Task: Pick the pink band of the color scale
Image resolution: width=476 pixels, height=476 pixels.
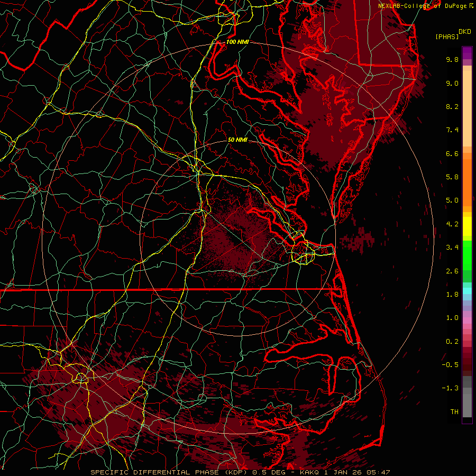Action: [x=467, y=321]
